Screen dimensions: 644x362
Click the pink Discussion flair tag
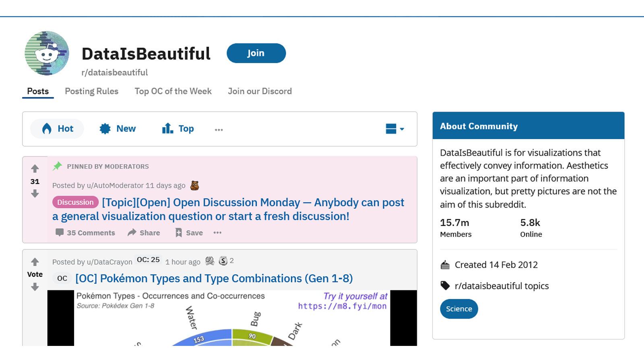tap(75, 202)
